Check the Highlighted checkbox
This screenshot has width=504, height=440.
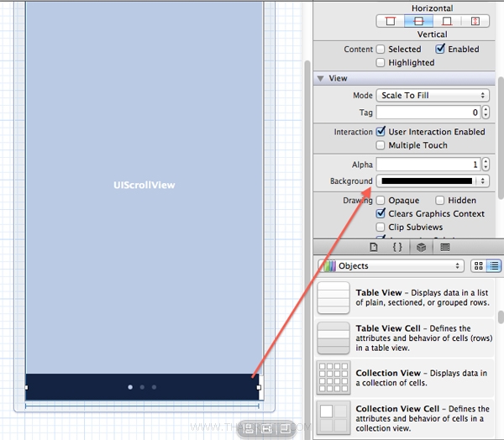click(x=381, y=63)
